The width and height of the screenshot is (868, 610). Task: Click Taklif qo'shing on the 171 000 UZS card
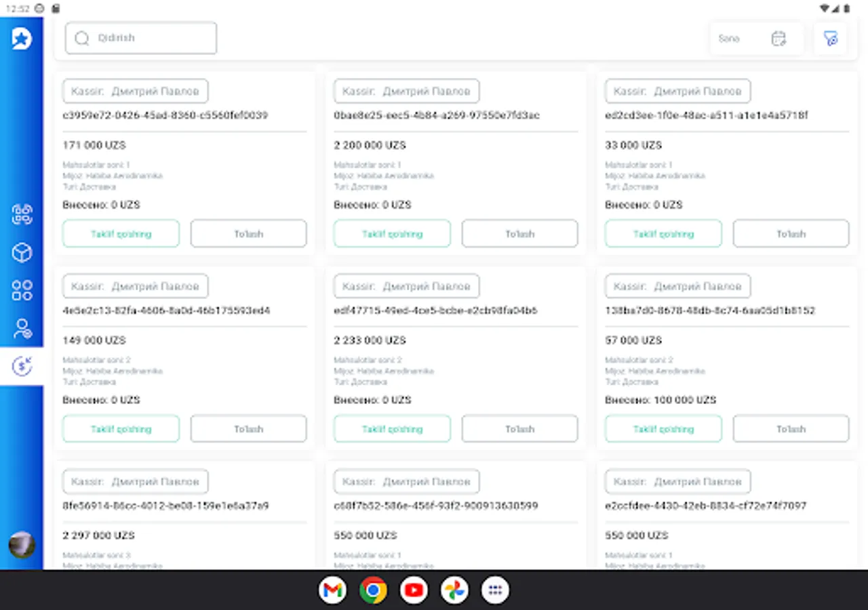click(x=121, y=234)
